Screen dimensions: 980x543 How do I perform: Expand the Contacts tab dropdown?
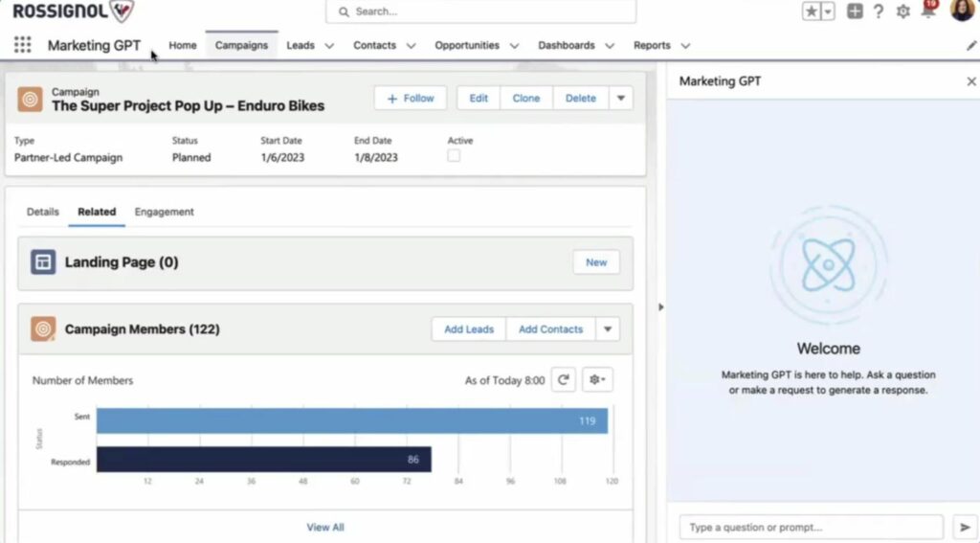point(411,46)
